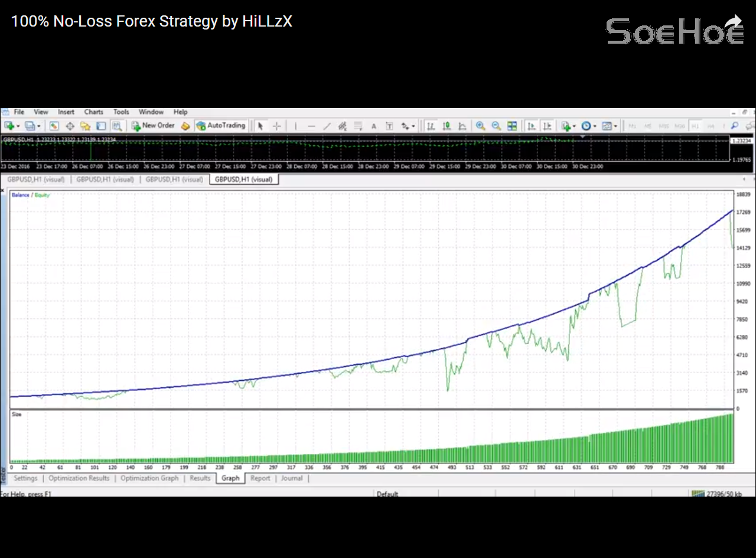Expand the New Chart dropdown arrow
This screenshot has height=558, width=756.
click(x=18, y=126)
